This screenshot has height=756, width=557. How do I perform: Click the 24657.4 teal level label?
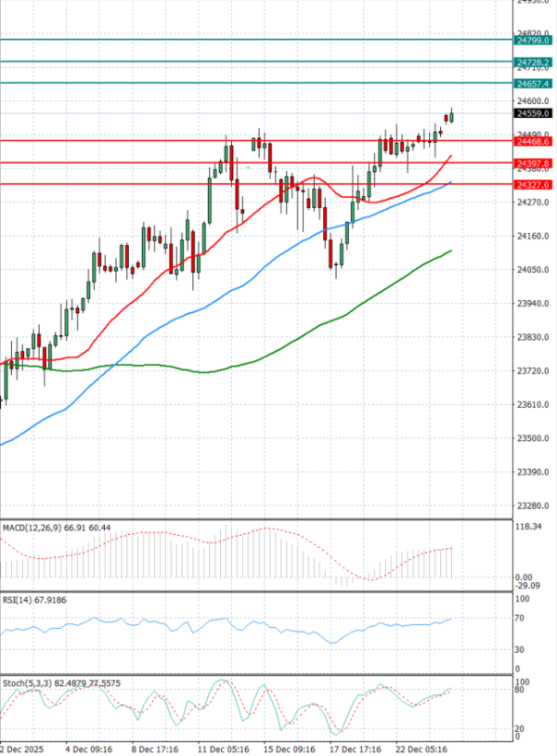533,83
